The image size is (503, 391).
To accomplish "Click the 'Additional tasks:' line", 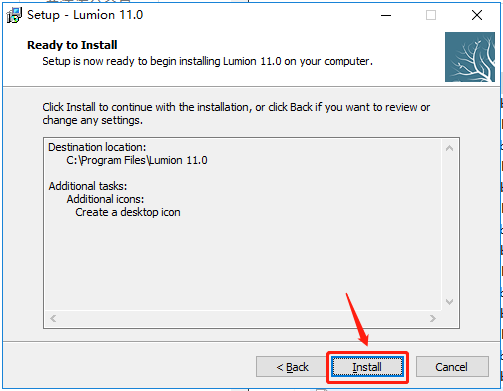I will [x=88, y=186].
